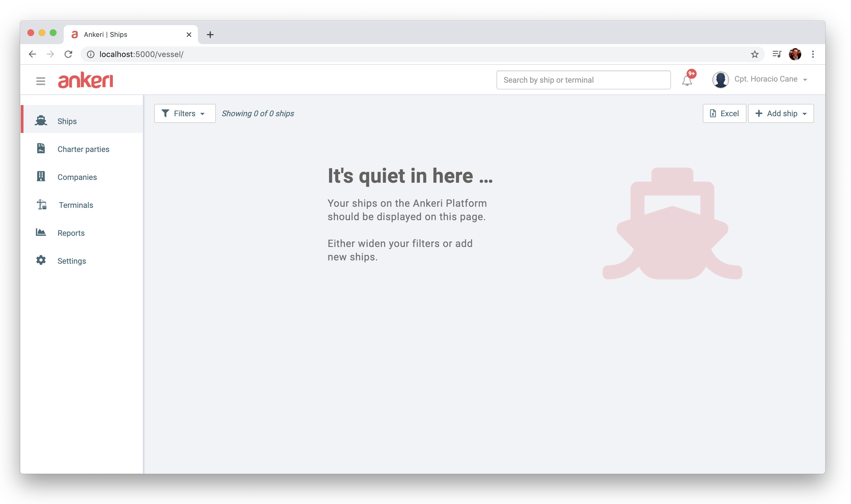Image resolution: width=851 pixels, height=504 pixels.
Task: Click the Settings gear icon
Action: (41, 260)
